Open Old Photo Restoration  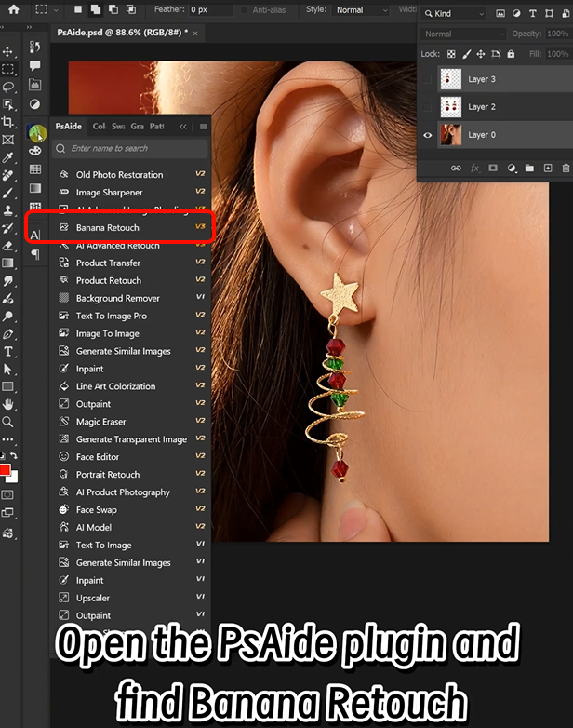[132, 175]
